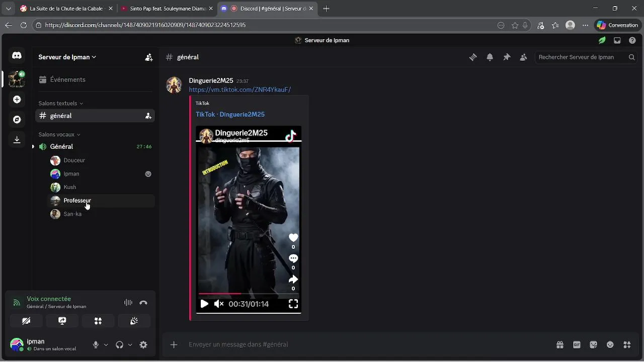
Task: Select voice member Professeur
Action: click(101, 201)
